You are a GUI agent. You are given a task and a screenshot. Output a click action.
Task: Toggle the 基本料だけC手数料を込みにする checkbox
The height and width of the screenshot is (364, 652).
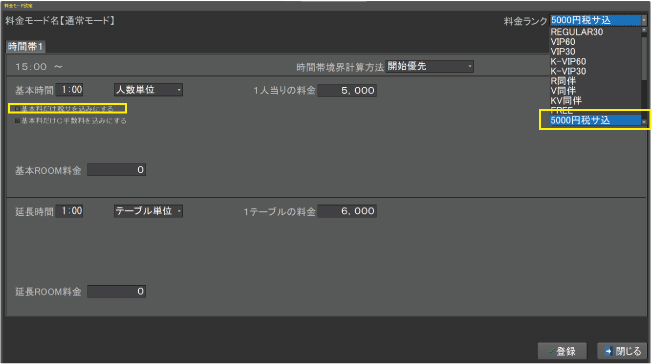click(x=17, y=121)
